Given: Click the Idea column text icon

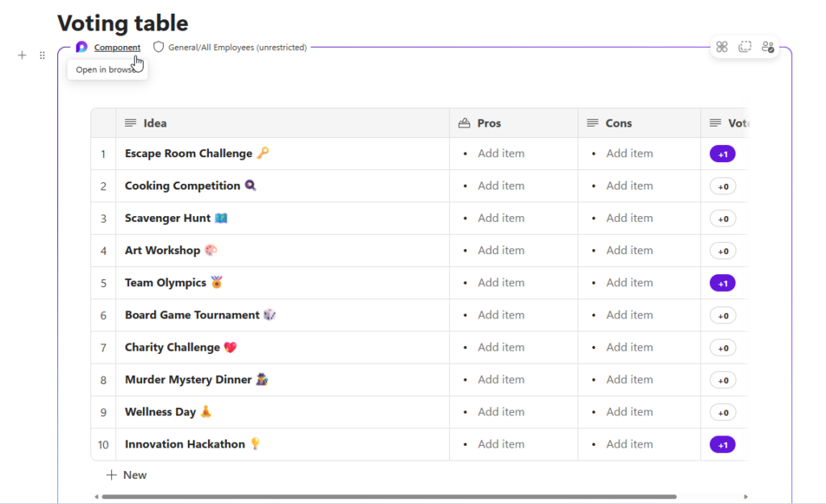Looking at the screenshot, I should click(131, 123).
